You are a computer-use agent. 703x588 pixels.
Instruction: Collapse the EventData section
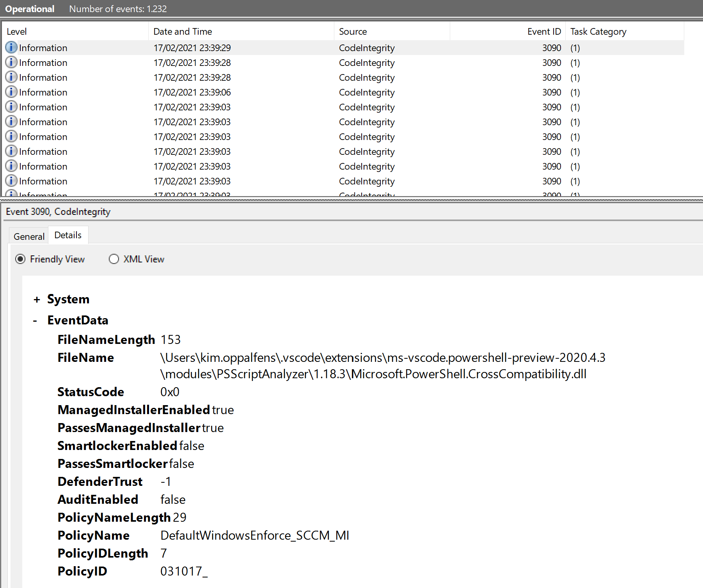click(36, 320)
